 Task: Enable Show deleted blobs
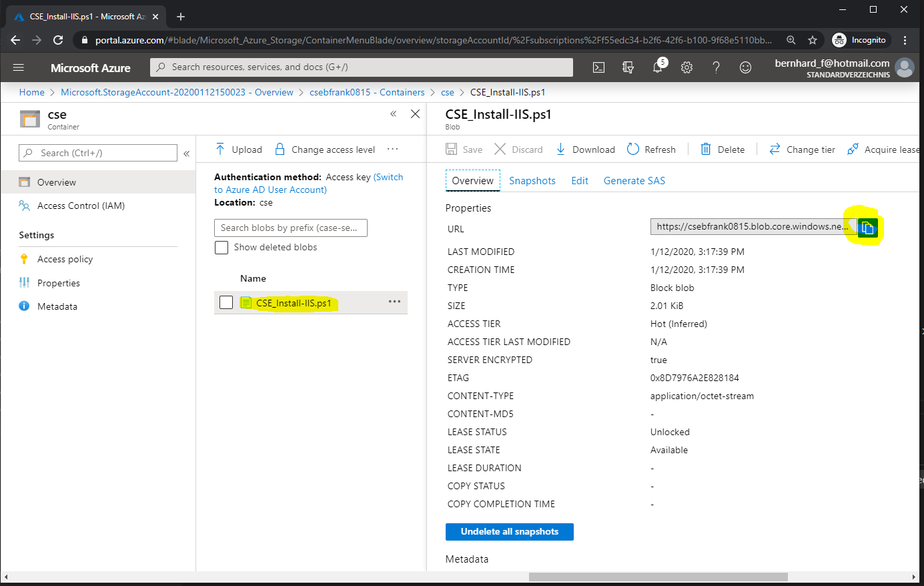pyautogui.click(x=221, y=247)
